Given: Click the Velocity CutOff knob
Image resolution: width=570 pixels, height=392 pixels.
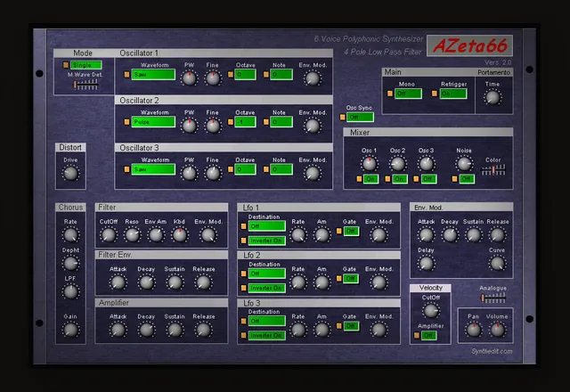Looking at the screenshot, I should pyautogui.click(x=431, y=311).
